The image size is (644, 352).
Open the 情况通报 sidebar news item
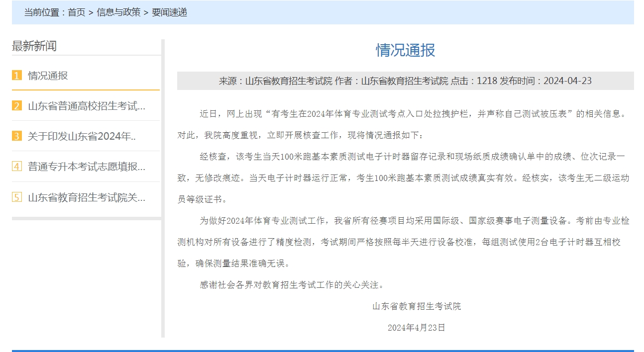coord(48,76)
